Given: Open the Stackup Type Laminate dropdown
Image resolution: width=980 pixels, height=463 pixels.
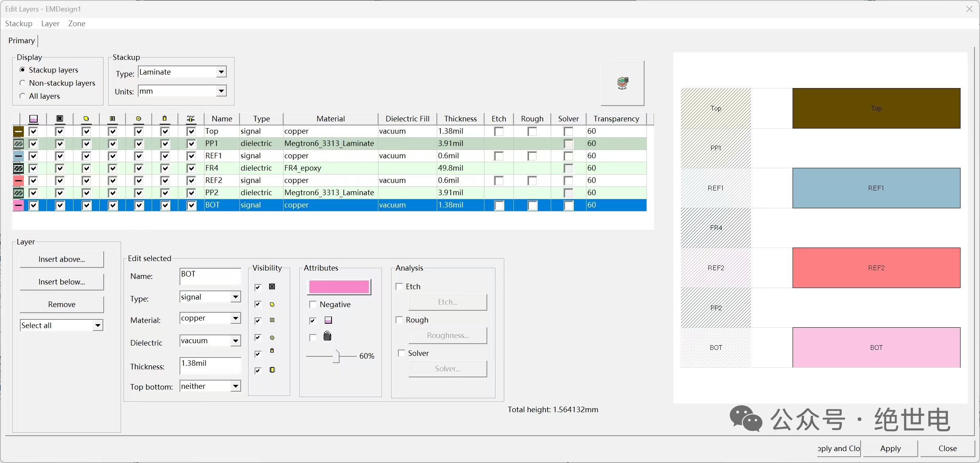Looking at the screenshot, I should point(221,72).
